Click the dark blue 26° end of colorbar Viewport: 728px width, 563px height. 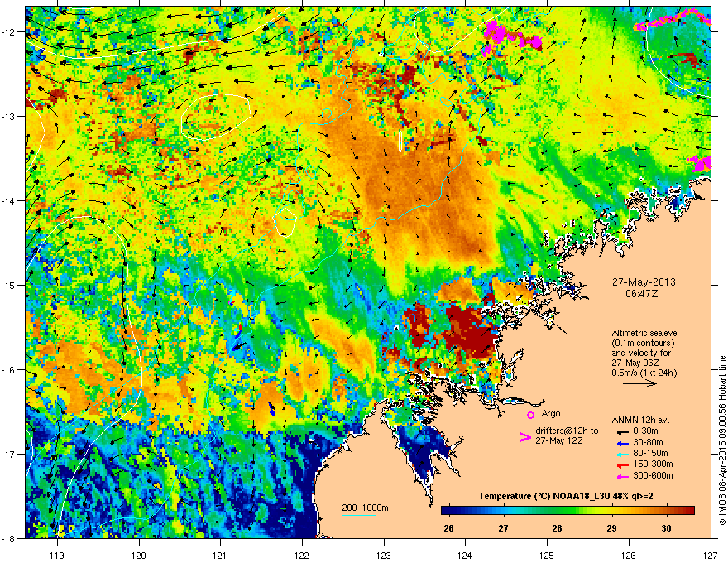(x=447, y=510)
